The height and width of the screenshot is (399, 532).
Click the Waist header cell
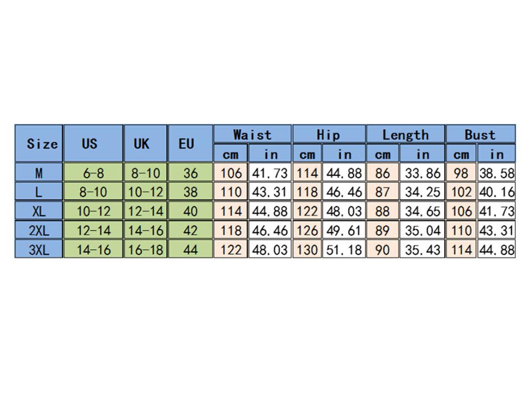click(x=252, y=134)
